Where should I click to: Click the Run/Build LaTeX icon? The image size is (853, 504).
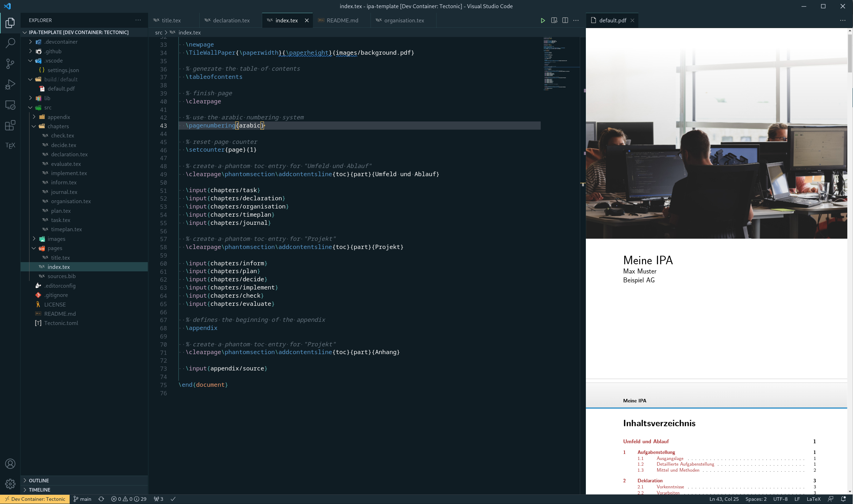pos(543,20)
